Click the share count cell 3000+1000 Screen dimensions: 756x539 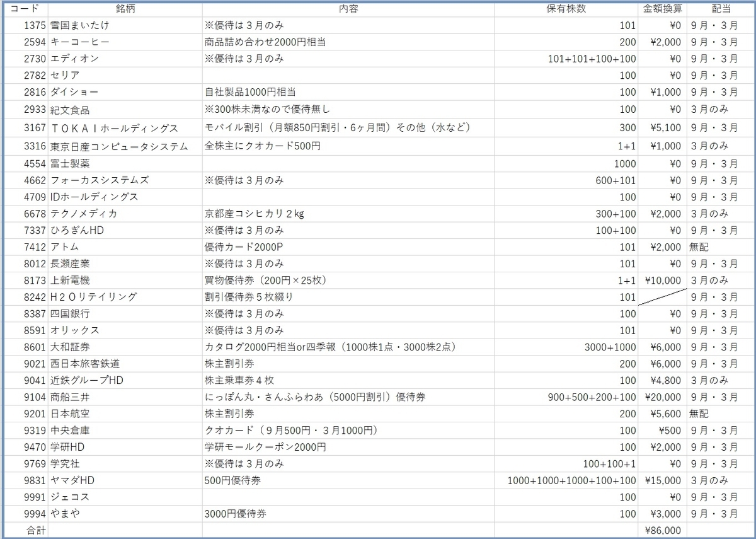(566, 347)
